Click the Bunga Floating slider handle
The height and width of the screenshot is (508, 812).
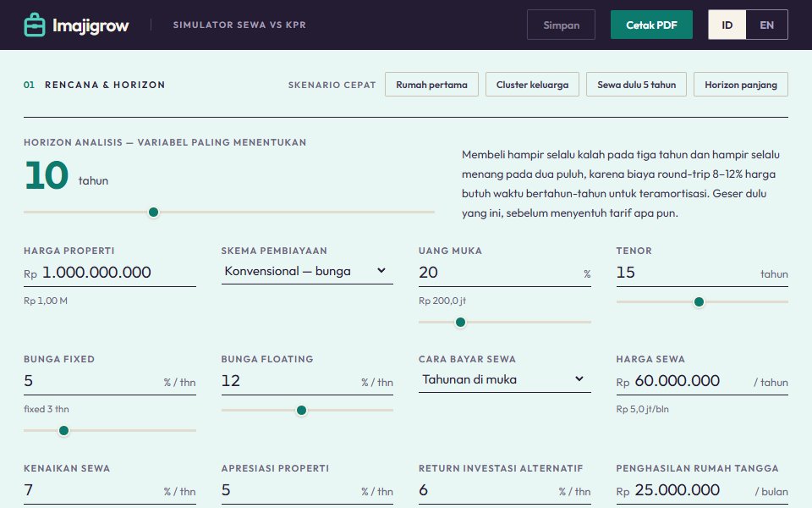[x=301, y=411]
